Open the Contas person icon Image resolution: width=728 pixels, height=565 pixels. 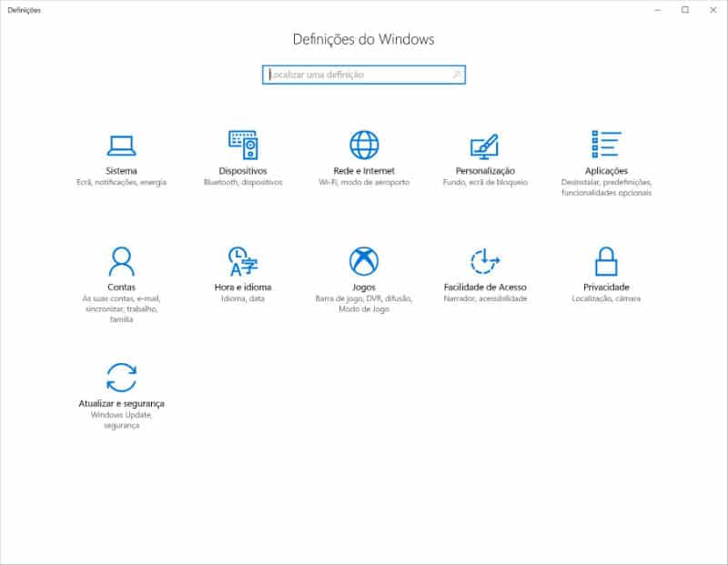[x=122, y=261]
